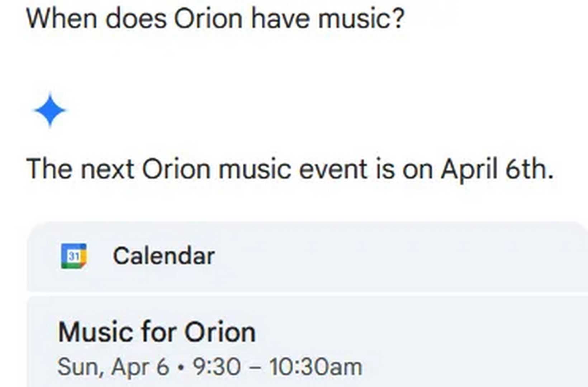588x387 pixels.
Task: Click the 9:30 start time
Action: (217, 367)
